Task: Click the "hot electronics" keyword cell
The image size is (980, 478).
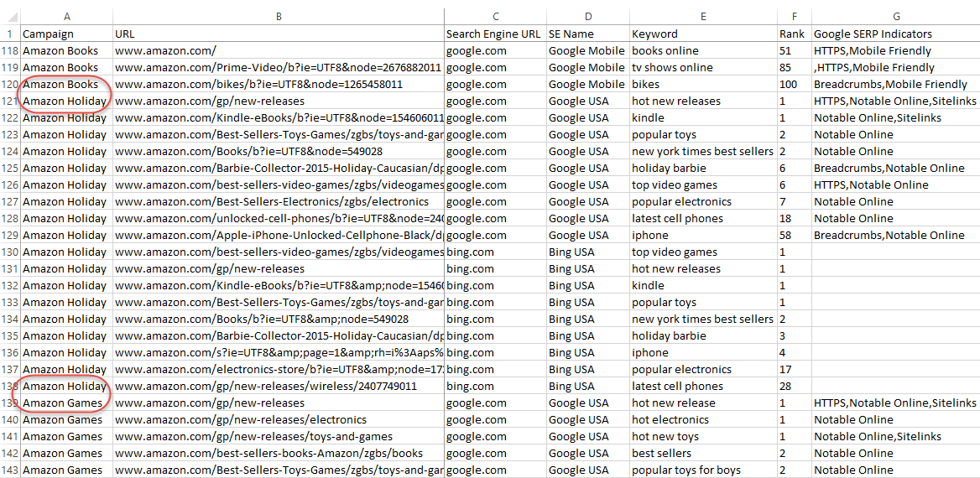Action: coord(703,420)
